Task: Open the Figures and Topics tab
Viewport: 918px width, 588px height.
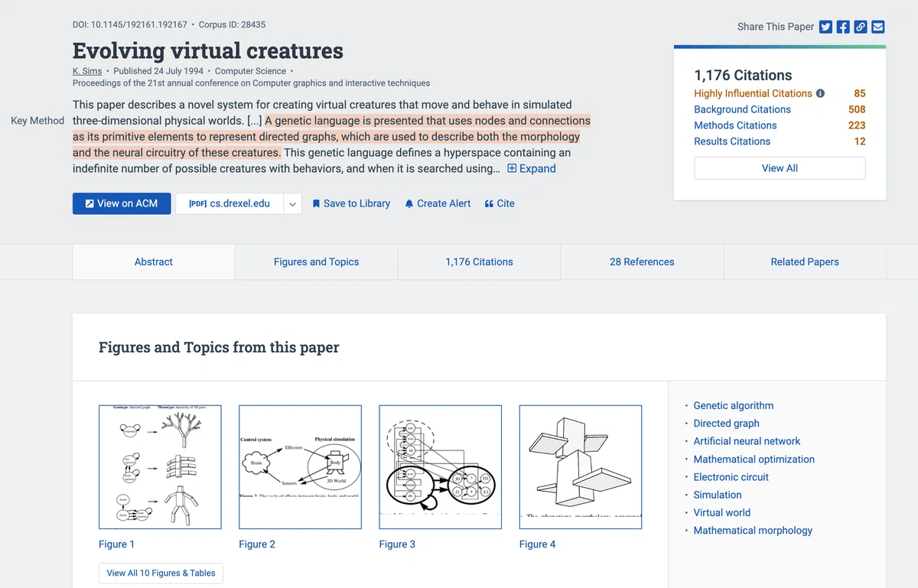Action: tap(316, 262)
